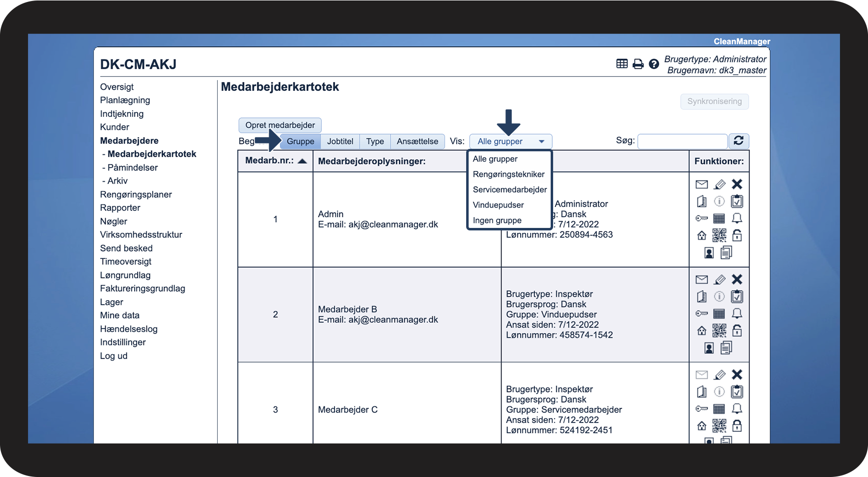Image resolution: width=868 pixels, height=477 pixels.
Task: Go to Rengøringsplaner in the sidebar
Action: coord(136,195)
